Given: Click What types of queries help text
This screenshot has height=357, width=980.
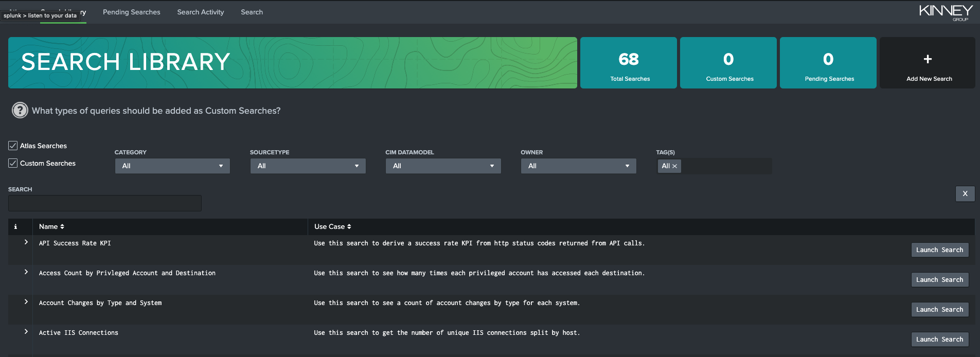Looking at the screenshot, I should (156, 111).
